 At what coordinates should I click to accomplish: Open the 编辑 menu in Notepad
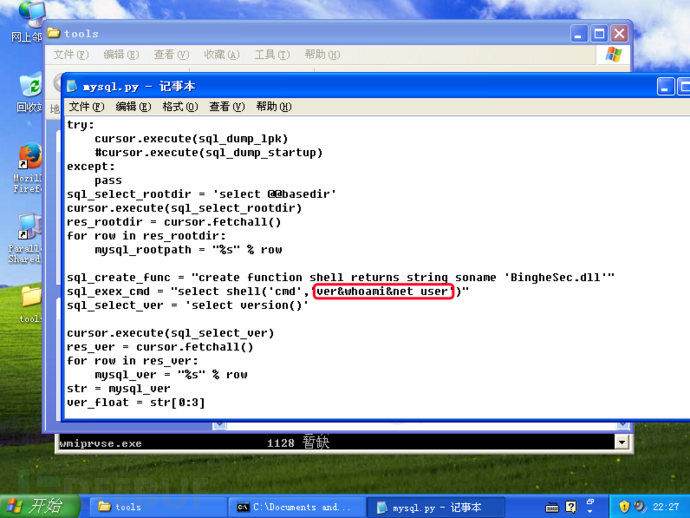[133, 107]
